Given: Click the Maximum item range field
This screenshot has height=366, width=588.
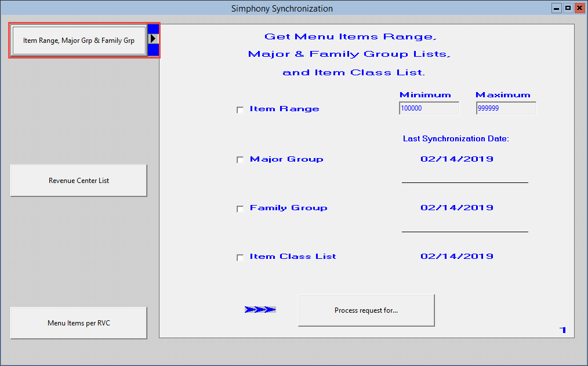Looking at the screenshot, I should 506,108.
